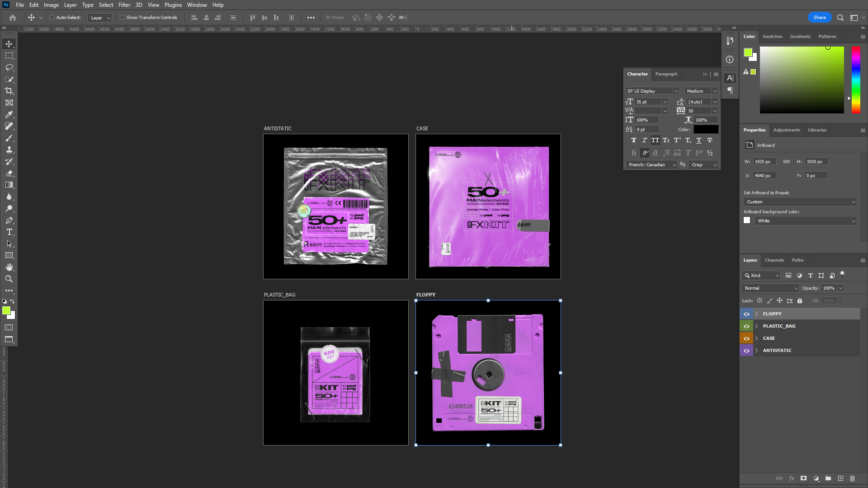
Task: Open the SF UI Display font dropdown
Action: pyautogui.click(x=676, y=90)
